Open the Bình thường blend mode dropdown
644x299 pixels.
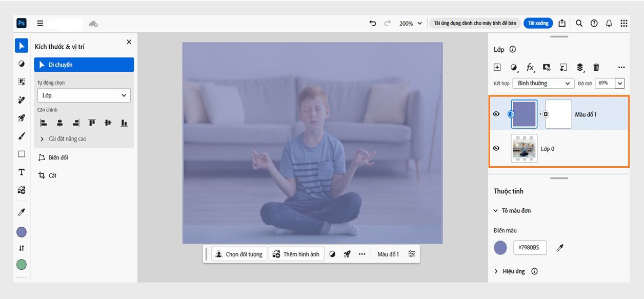[543, 83]
